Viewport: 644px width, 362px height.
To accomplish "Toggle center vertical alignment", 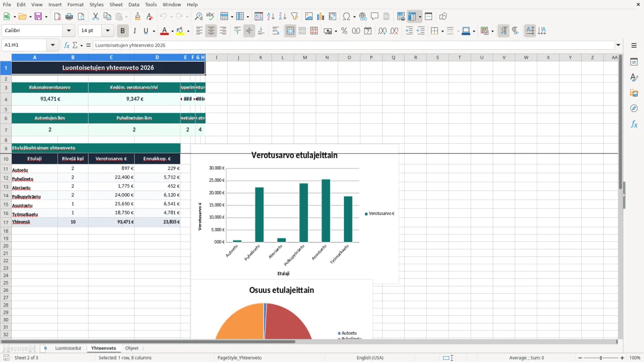I will pos(249,31).
